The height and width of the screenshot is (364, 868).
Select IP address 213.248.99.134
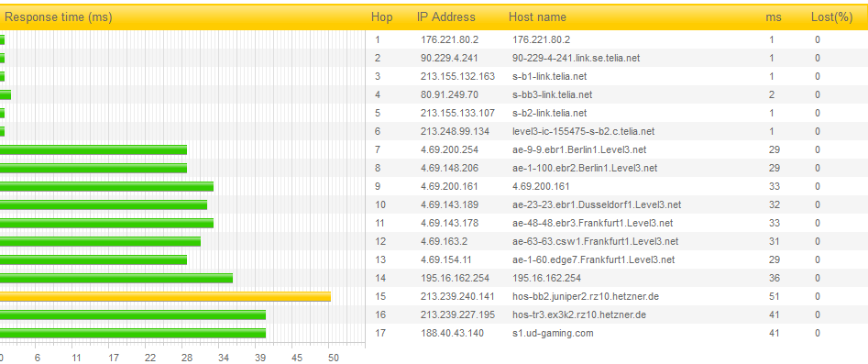(455, 131)
